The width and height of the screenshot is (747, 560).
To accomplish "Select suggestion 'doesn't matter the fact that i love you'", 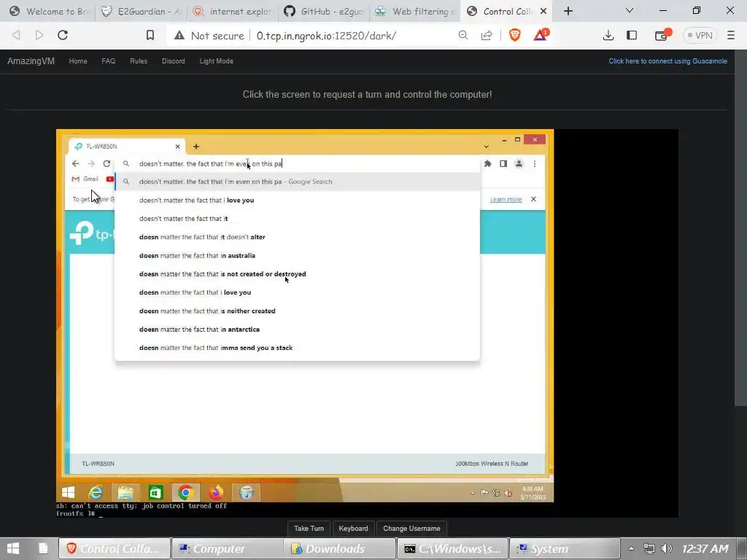I will coord(298,200).
